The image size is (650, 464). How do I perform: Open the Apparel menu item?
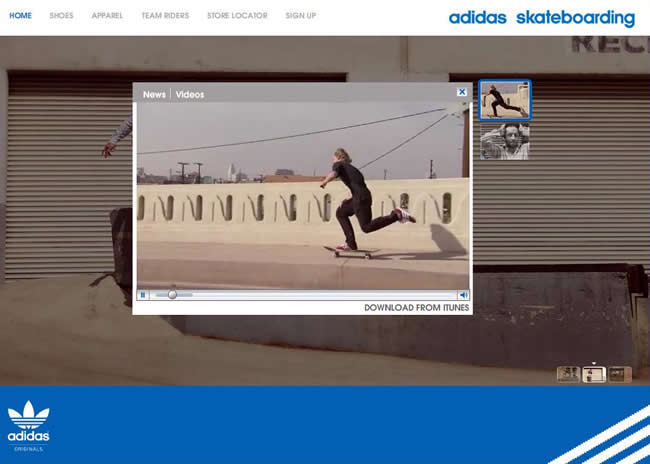[107, 16]
